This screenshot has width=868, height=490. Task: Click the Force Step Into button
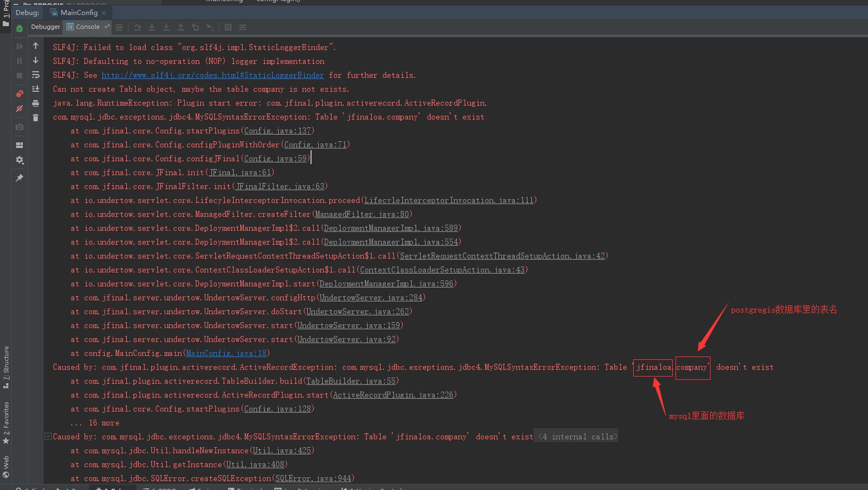(166, 27)
